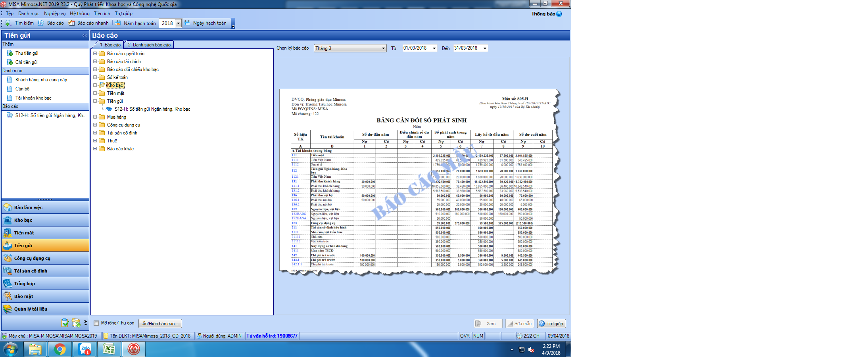Click the volume icon in system tray
Viewport: 868px width, 357px height.
pos(531,349)
